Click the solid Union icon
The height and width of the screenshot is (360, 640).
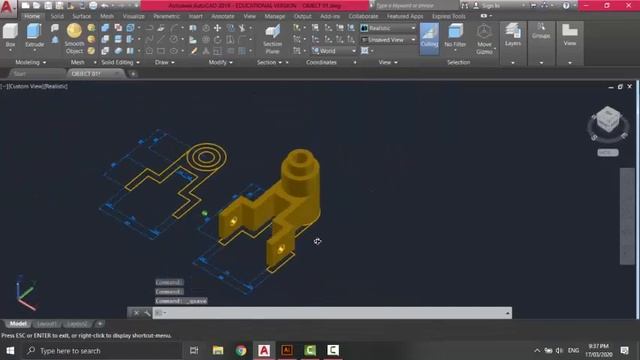tap(105, 27)
